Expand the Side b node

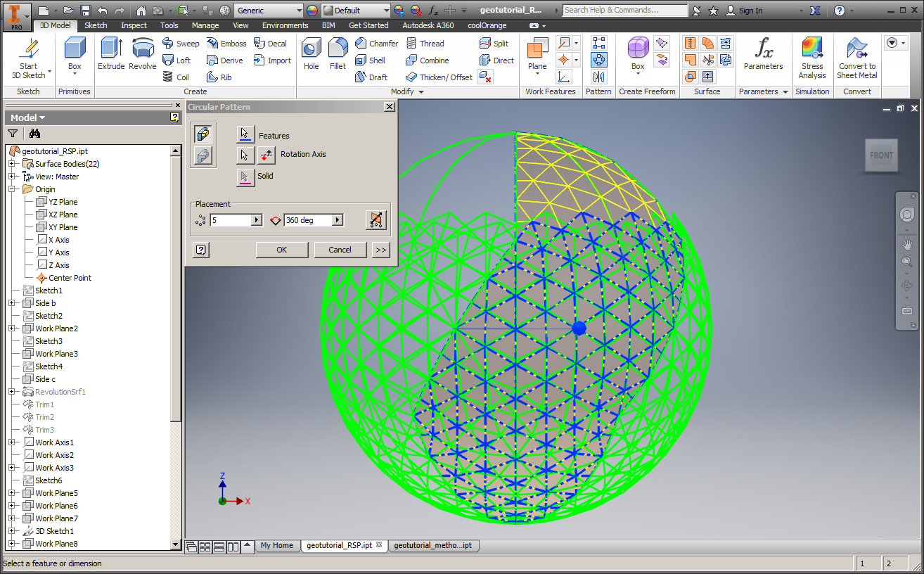click(12, 303)
